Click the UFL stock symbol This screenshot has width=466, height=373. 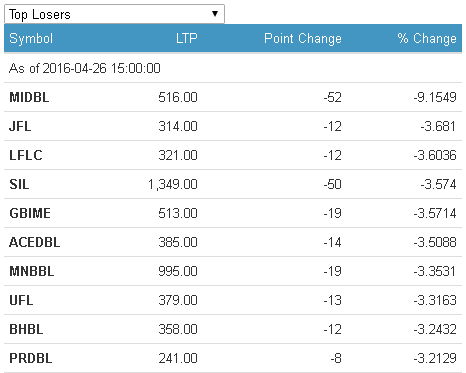click(21, 300)
